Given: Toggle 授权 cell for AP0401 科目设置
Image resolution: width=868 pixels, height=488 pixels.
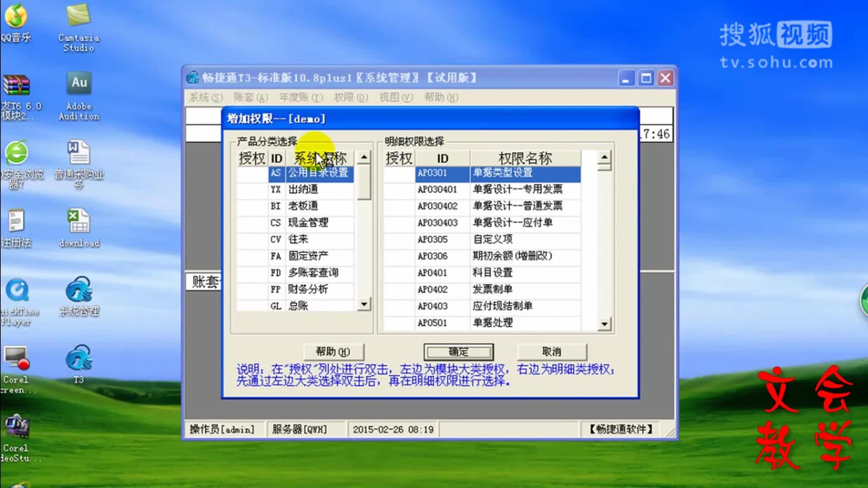Looking at the screenshot, I should (x=399, y=272).
